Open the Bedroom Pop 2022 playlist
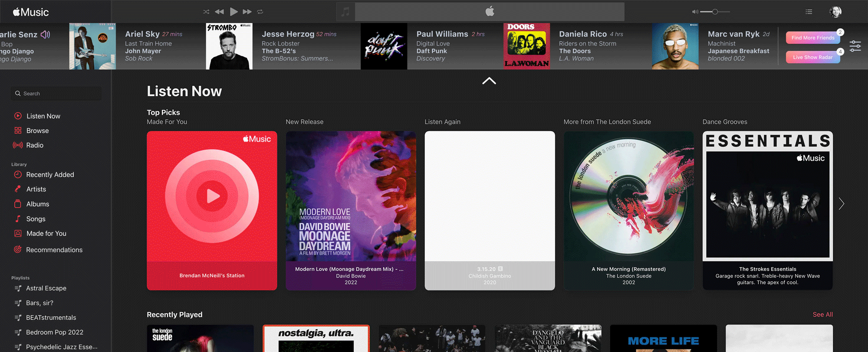This screenshot has height=352, width=868. (55, 332)
